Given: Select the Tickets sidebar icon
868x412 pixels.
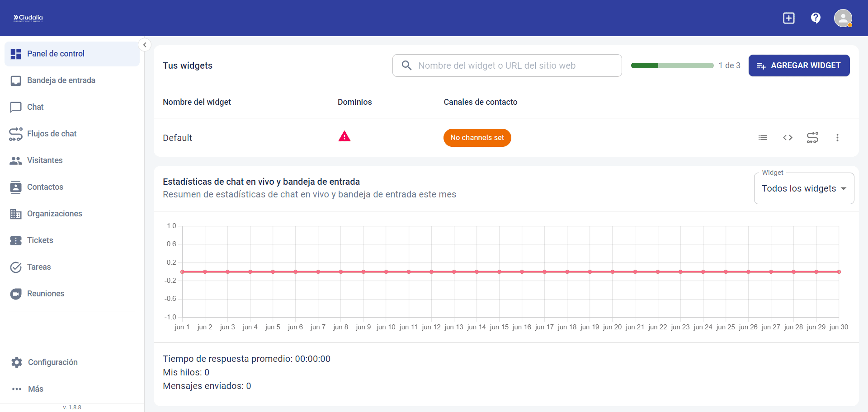Looking at the screenshot, I should [16, 240].
